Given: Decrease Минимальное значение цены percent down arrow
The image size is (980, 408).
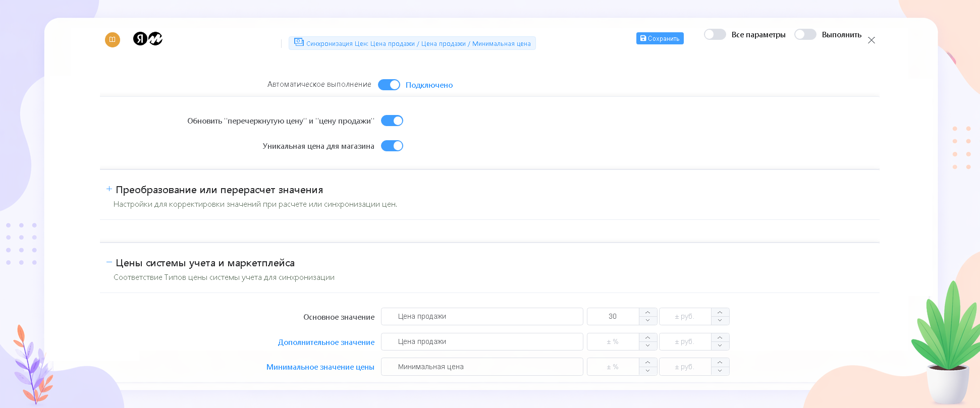Looking at the screenshot, I should [x=648, y=371].
